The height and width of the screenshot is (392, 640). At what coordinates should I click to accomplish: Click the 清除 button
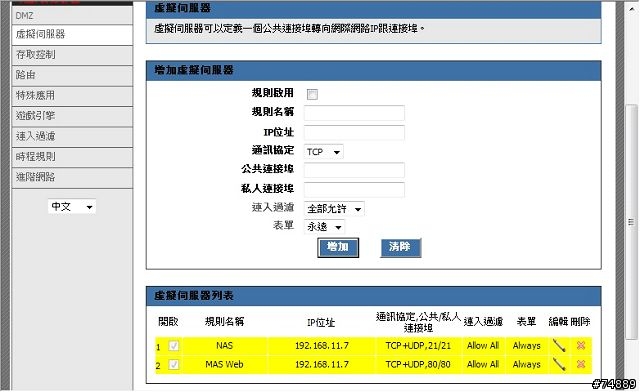tap(400, 247)
